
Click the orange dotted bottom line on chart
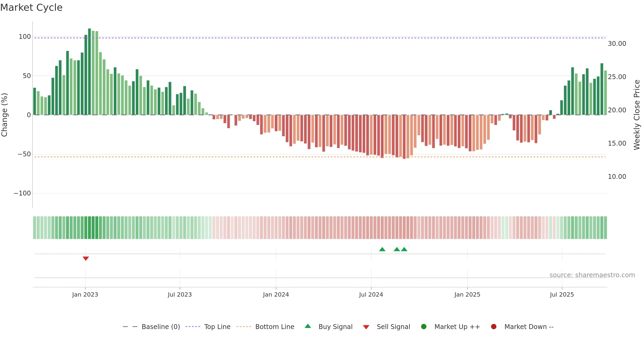(x=320, y=157)
